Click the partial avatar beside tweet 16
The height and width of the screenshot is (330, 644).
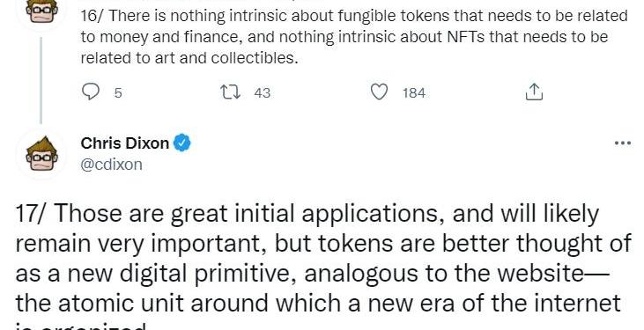[41, 11]
